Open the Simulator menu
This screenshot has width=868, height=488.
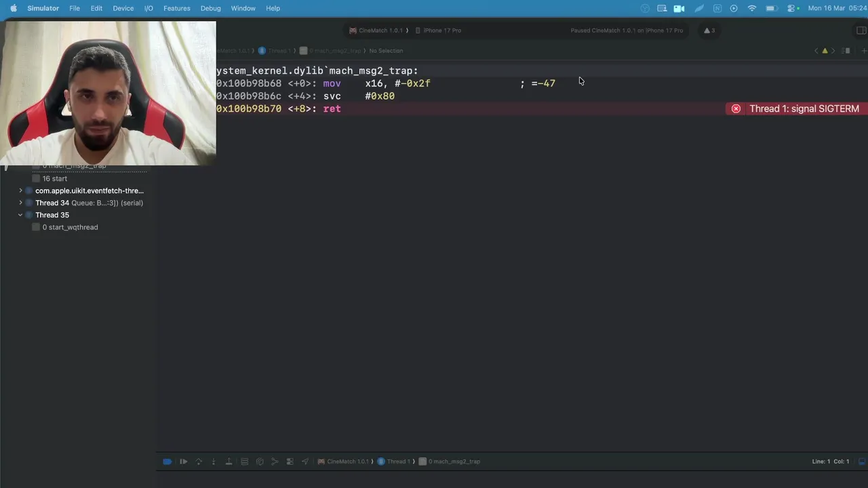[43, 8]
